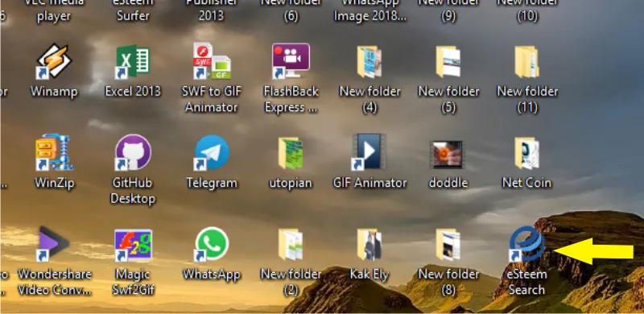The width and height of the screenshot is (644, 314).
Task: Select the utopian folder icon
Action: [x=291, y=153]
